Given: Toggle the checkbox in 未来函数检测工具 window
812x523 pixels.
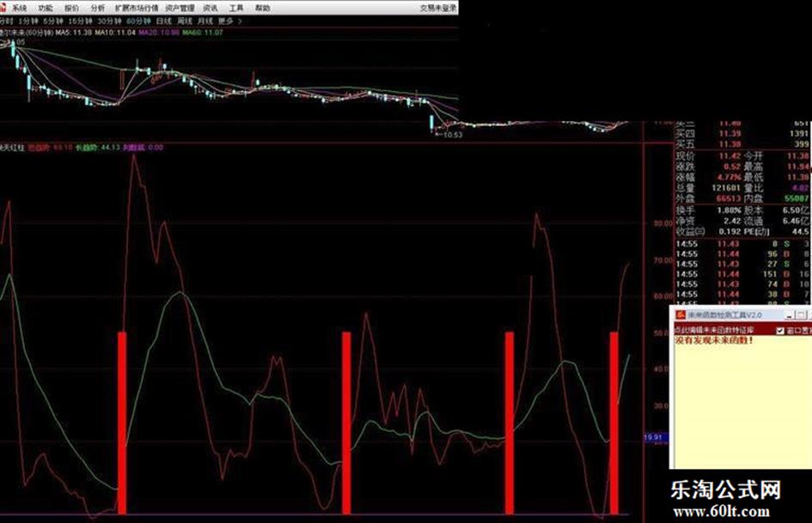Looking at the screenshot, I should point(780,331).
